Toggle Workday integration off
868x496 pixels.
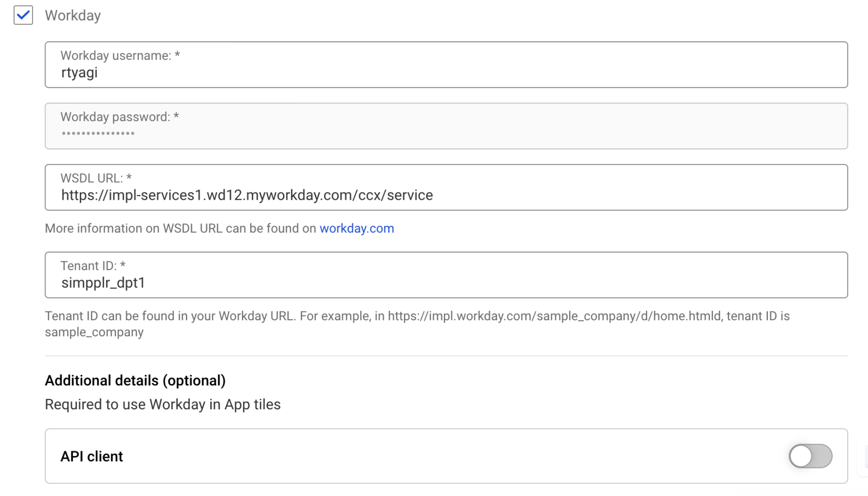point(23,15)
